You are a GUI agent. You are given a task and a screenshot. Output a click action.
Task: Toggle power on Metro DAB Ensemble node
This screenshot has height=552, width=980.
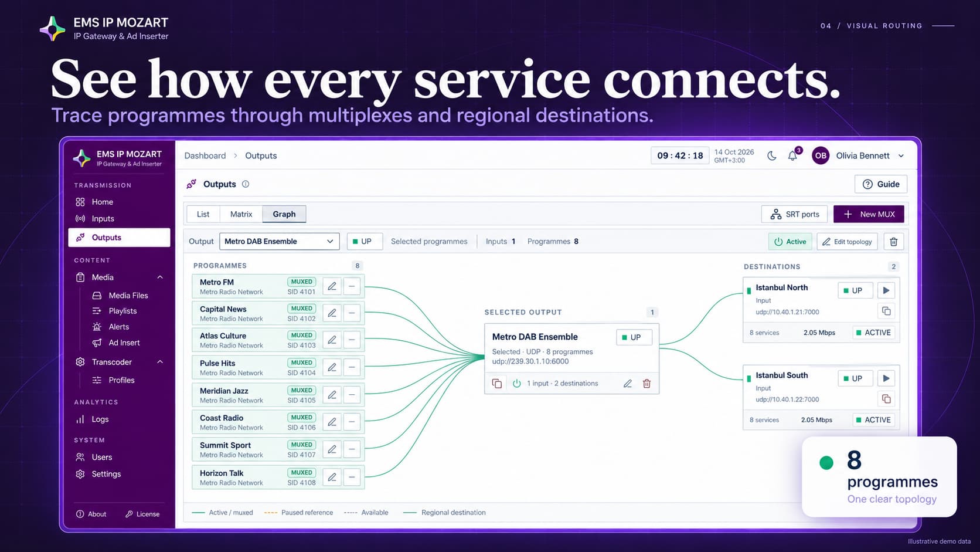(x=516, y=384)
